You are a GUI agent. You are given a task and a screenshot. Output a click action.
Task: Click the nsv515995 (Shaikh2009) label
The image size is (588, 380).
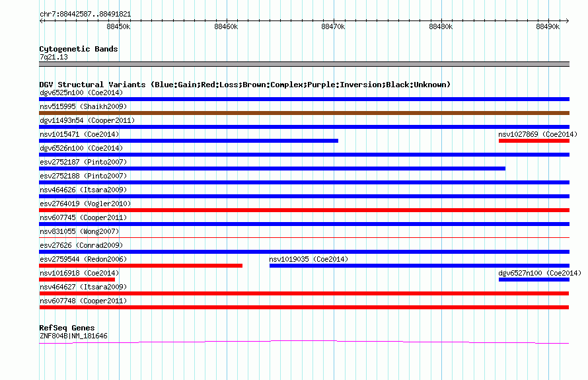[83, 106]
